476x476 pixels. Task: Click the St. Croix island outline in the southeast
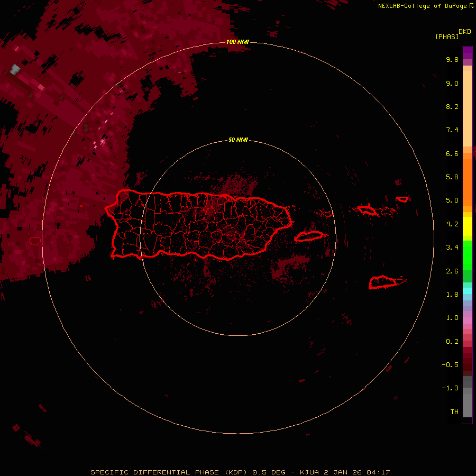[x=383, y=282]
